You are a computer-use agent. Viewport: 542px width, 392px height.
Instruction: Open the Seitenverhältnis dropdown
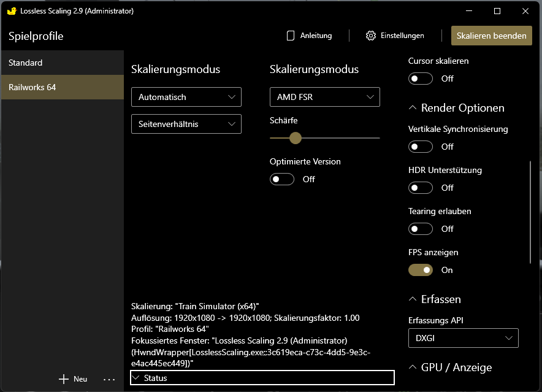[x=186, y=124]
